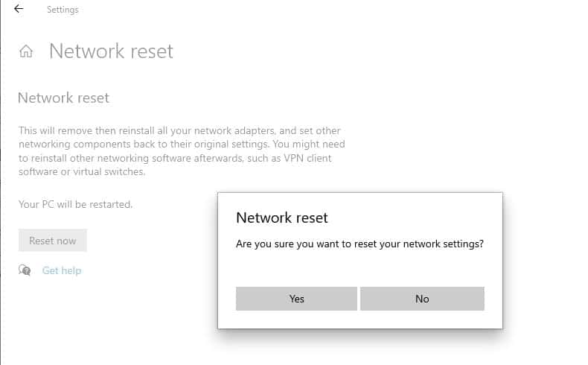The height and width of the screenshot is (365, 588).
Task: Click the dialog's Network reset title
Action: (x=281, y=218)
